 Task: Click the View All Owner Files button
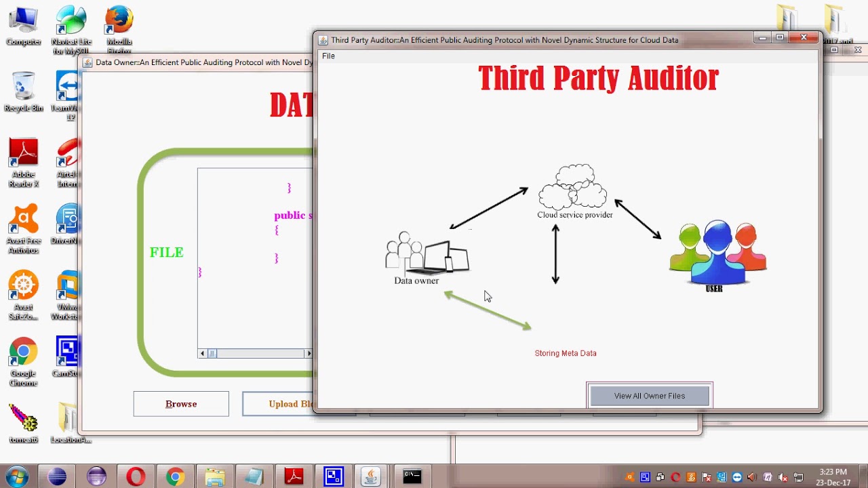click(650, 396)
